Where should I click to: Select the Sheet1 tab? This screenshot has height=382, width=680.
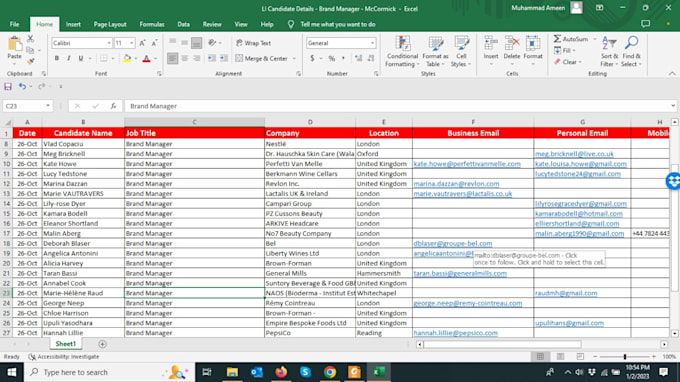pyautogui.click(x=65, y=344)
